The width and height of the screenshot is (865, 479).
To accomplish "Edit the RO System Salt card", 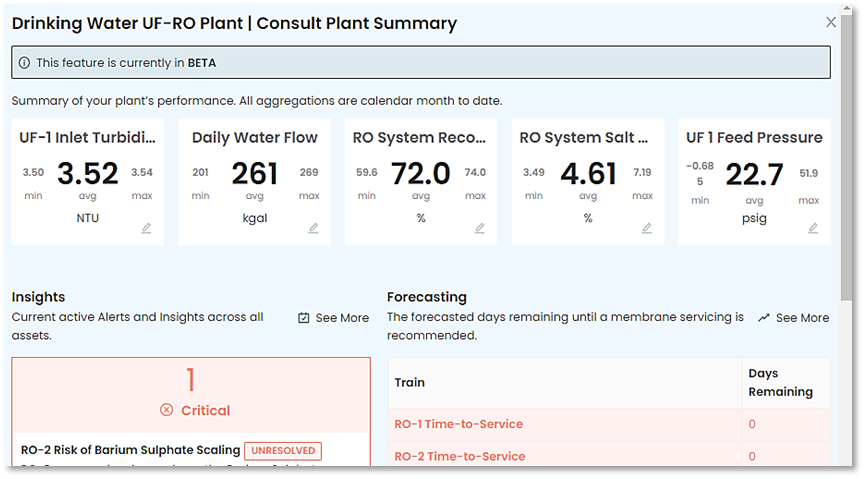I will pos(647,228).
